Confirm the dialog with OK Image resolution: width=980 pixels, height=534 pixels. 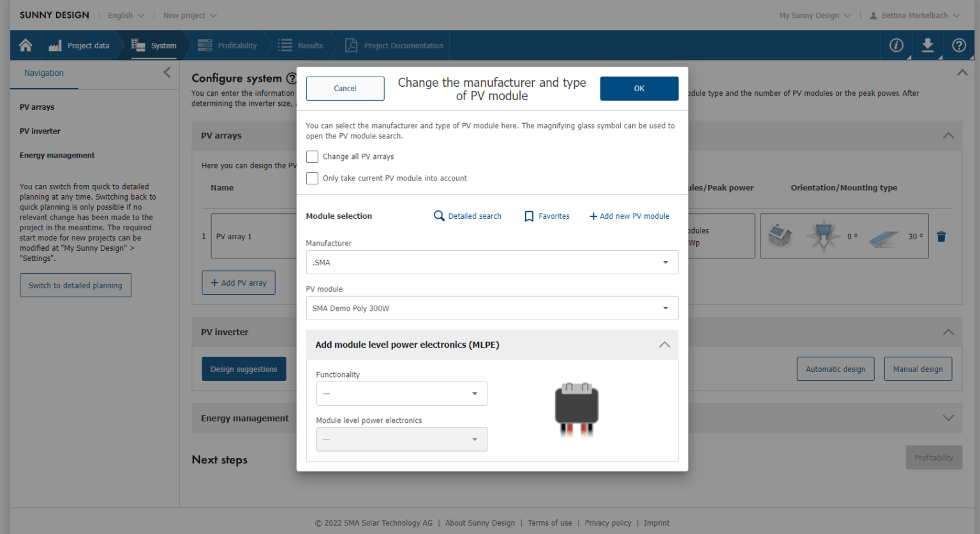tap(639, 89)
